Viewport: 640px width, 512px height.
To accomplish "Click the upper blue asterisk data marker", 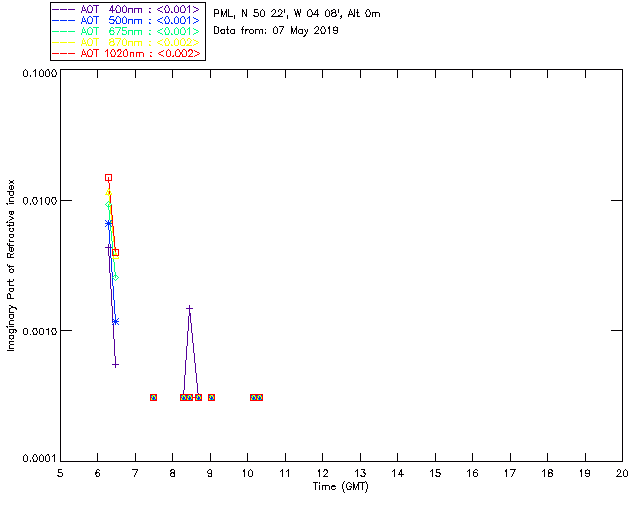I will [108, 223].
